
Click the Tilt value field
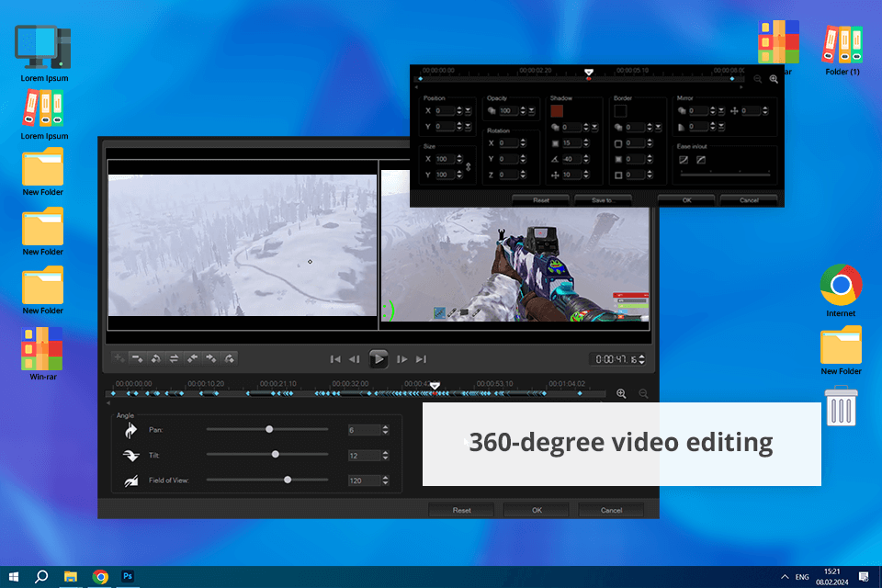[x=364, y=456]
